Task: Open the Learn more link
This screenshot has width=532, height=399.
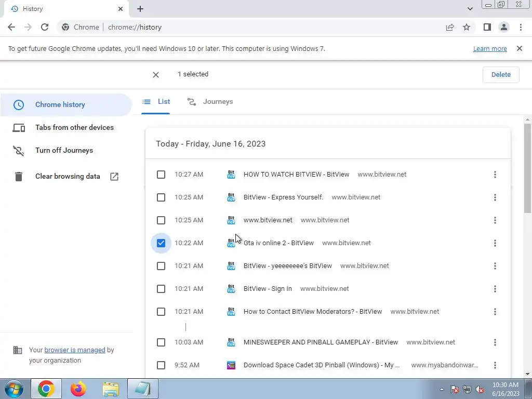Action: click(x=490, y=48)
